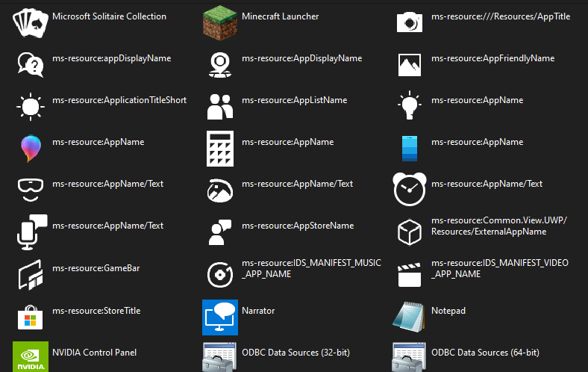
Task: Open the People icon for AppListName
Action: [x=220, y=107]
